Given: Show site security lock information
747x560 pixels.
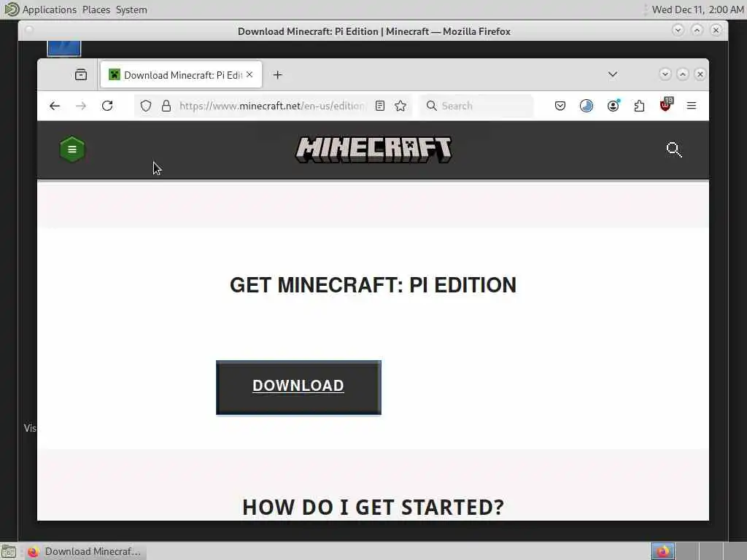Looking at the screenshot, I should click(166, 106).
